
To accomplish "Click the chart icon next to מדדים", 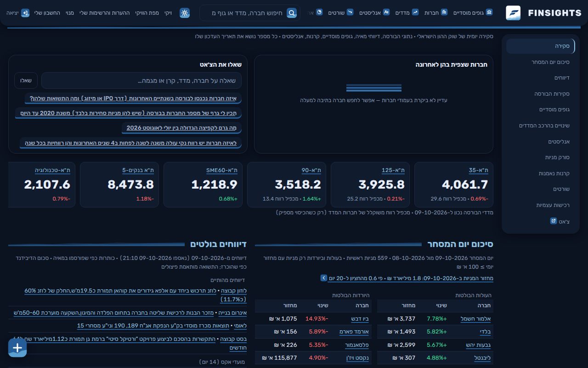I will click(x=415, y=12).
